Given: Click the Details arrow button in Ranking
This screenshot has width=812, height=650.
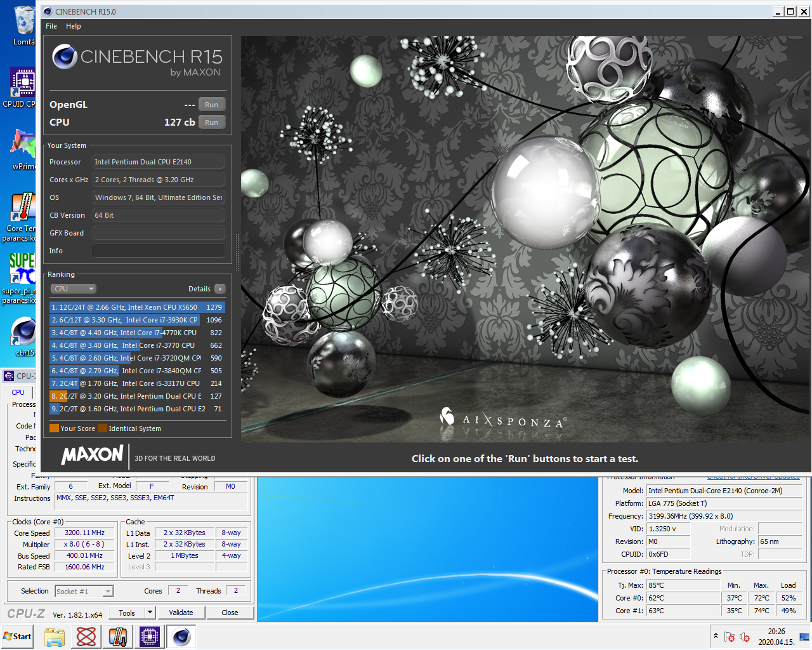Looking at the screenshot, I should (x=220, y=289).
